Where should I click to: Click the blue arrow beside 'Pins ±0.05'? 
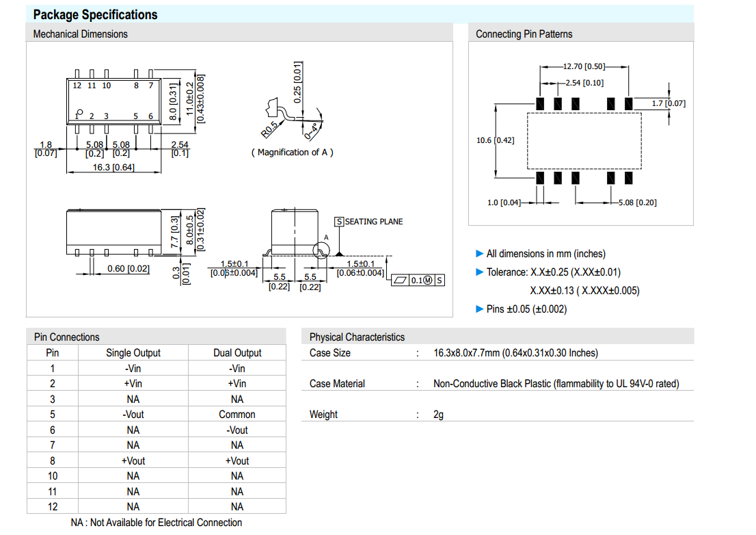[479, 309]
